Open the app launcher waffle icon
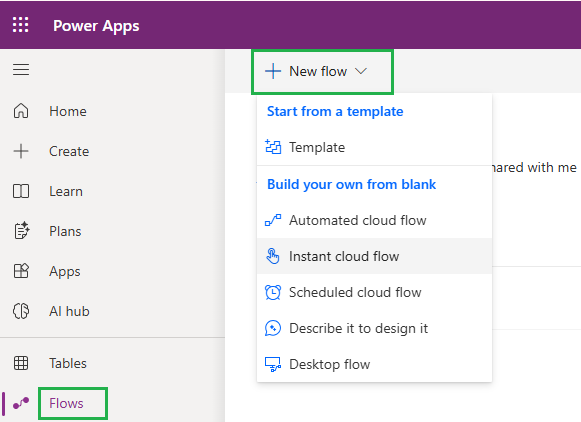 pyautogui.click(x=20, y=25)
